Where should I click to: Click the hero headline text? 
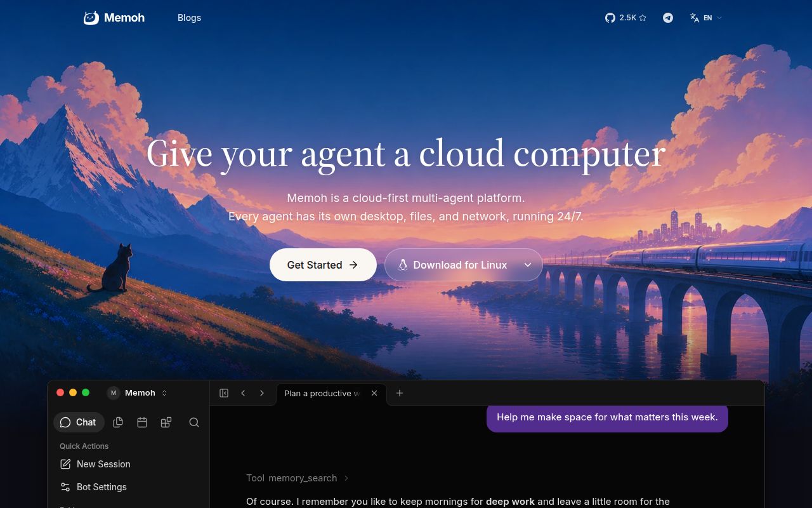coord(406,154)
